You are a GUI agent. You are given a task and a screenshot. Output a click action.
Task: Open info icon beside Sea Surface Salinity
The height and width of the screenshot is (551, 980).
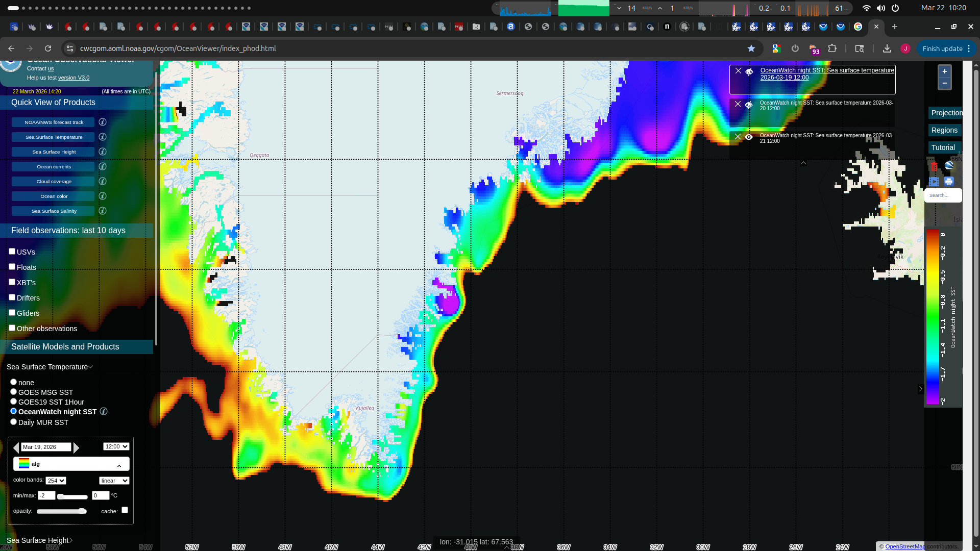pos(103,211)
